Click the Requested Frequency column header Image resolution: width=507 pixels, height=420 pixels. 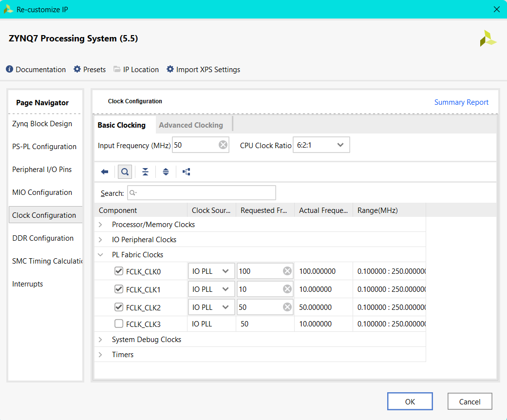(265, 210)
